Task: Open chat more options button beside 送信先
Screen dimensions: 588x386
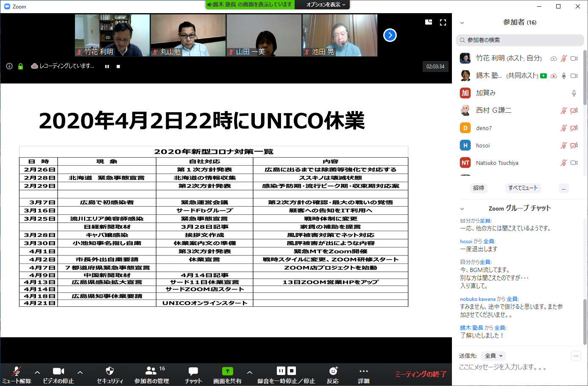Action: (576, 356)
